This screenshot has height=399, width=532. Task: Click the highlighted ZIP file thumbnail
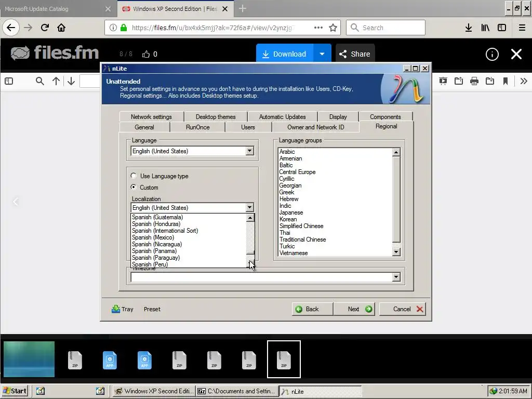[x=284, y=359]
